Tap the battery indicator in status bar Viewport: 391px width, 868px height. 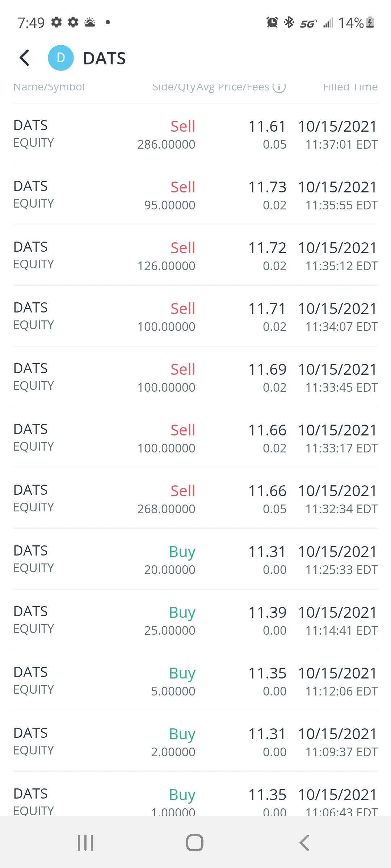click(370, 22)
